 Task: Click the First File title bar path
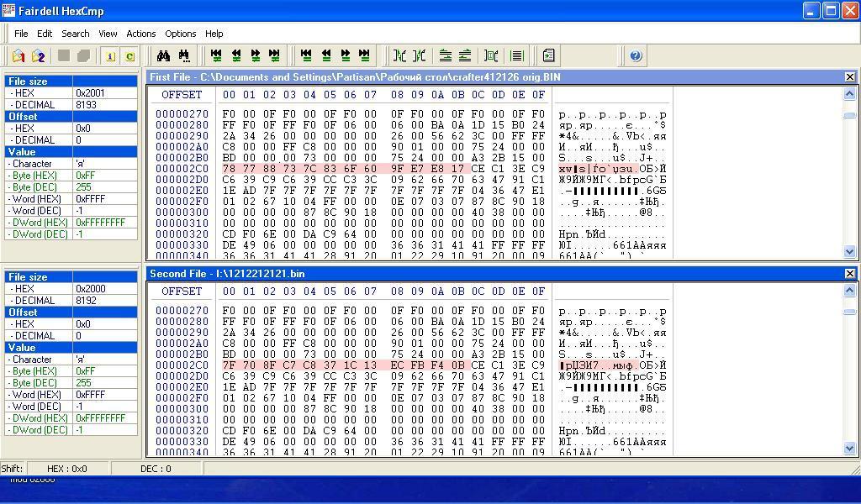point(380,76)
